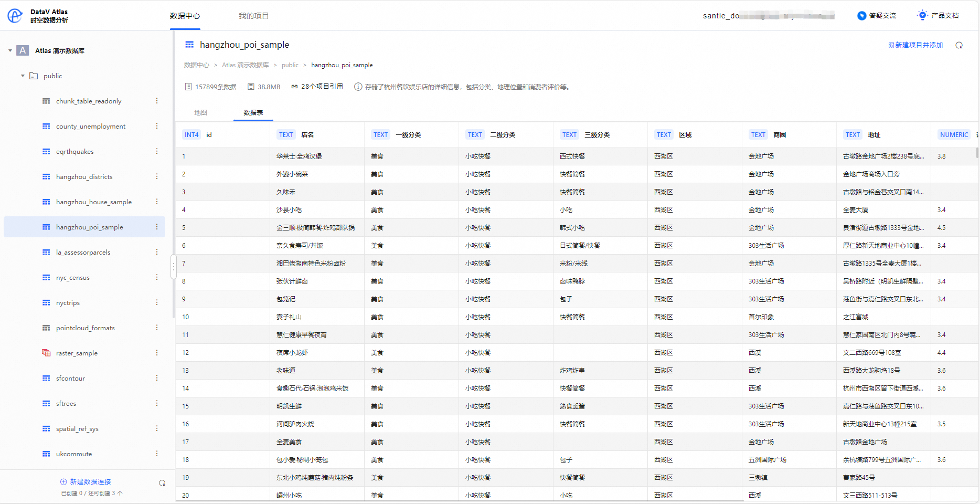Click 新建项目并添加 link
This screenshot has height=504, width=980.
pyautogui.click(x=915, y=45)
